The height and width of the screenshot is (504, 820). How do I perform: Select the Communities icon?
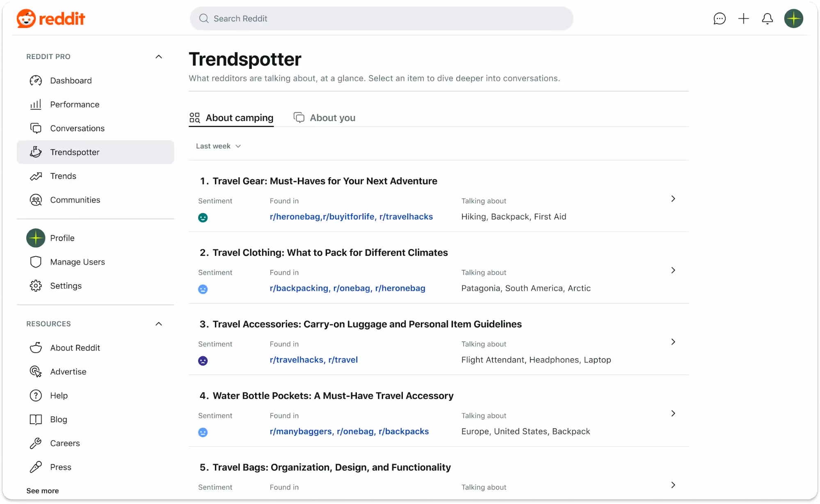click(x=36, y=200)
